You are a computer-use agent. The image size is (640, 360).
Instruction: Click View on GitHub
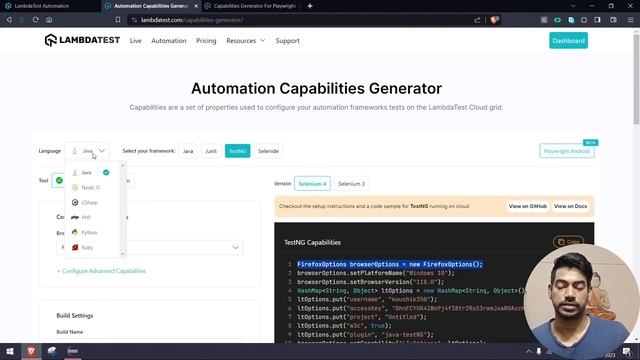527,206
